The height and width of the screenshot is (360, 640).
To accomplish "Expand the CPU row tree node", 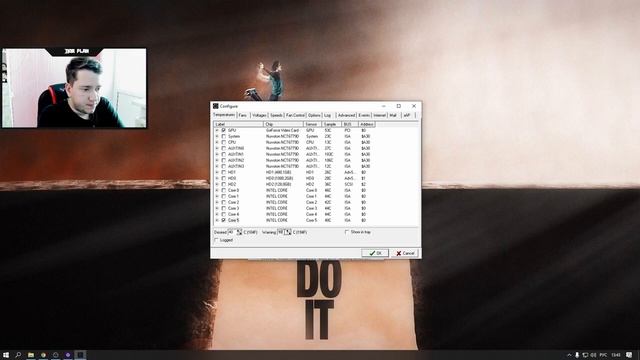I will coord(217,142).
